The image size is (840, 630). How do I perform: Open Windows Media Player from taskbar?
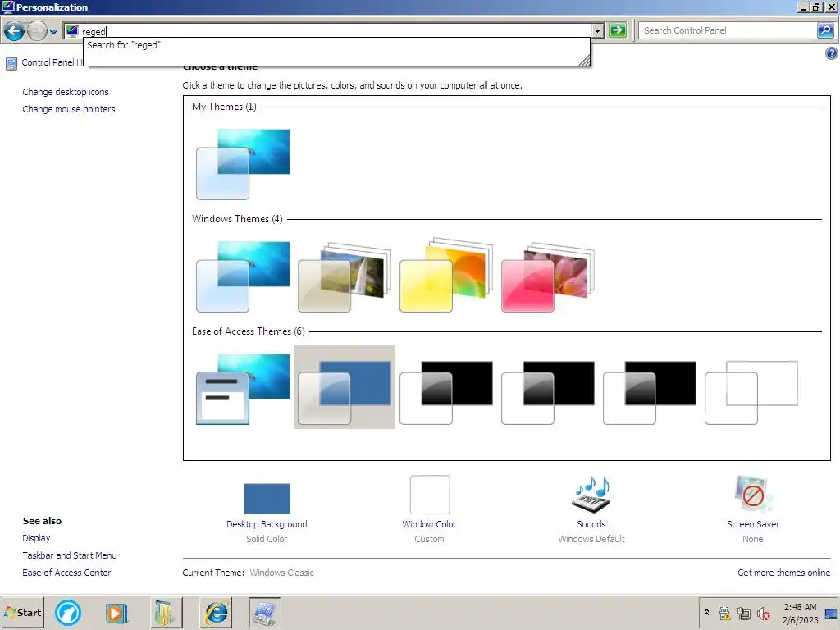click(x=116, y=612)
